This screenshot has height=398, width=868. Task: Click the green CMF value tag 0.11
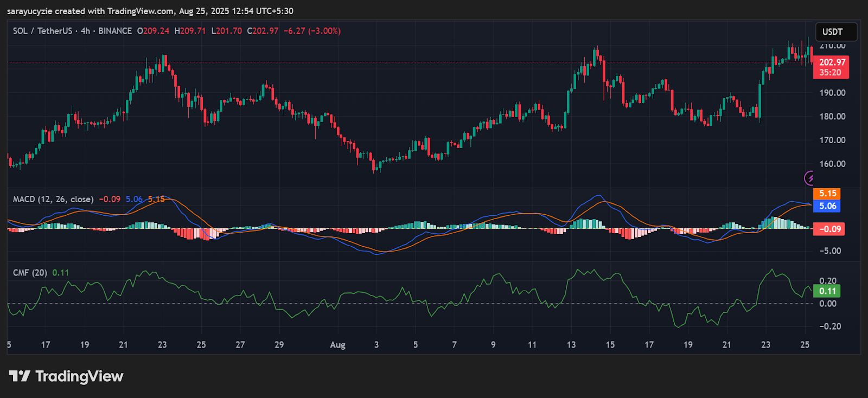[x=827, y=291]
